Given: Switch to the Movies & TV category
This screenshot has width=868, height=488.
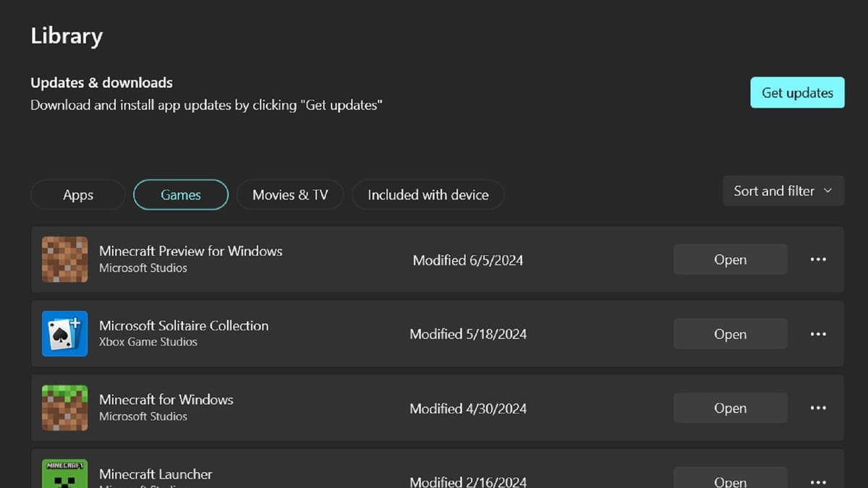Looking at the screenshot, I should 289,194.
